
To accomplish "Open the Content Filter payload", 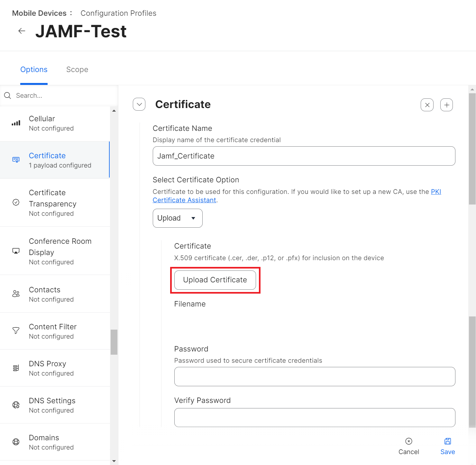I will tap(53, 331).
